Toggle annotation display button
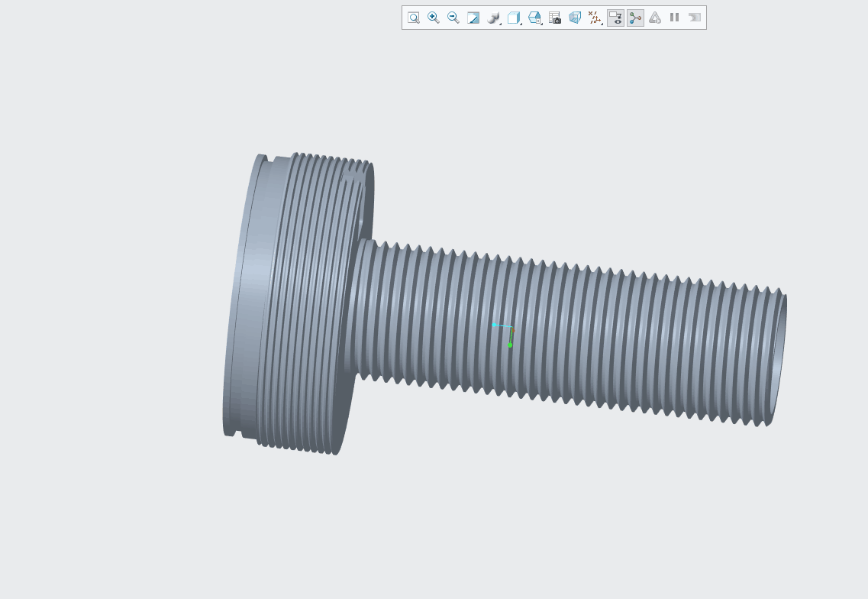 615,18
